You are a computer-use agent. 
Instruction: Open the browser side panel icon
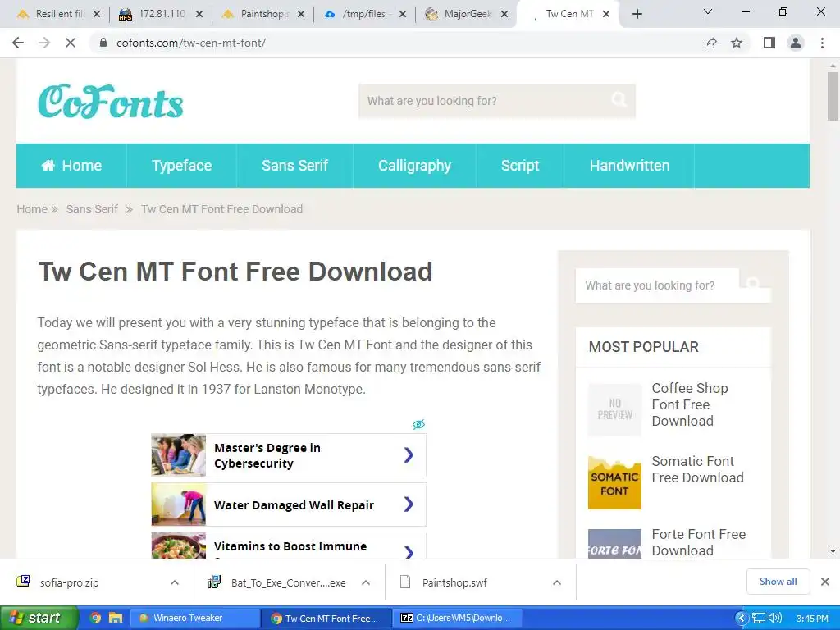769,43
